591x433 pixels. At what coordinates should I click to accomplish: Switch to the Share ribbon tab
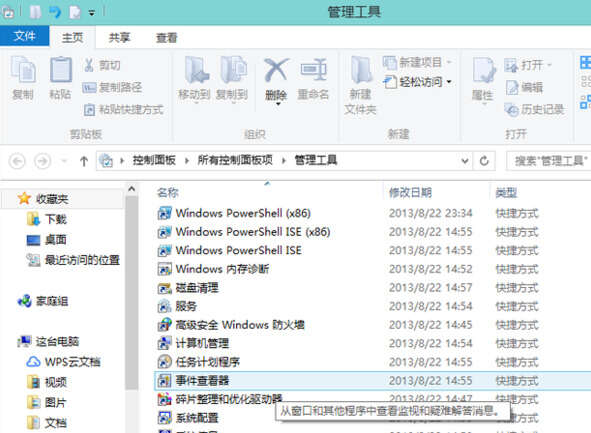pos(119,37)
